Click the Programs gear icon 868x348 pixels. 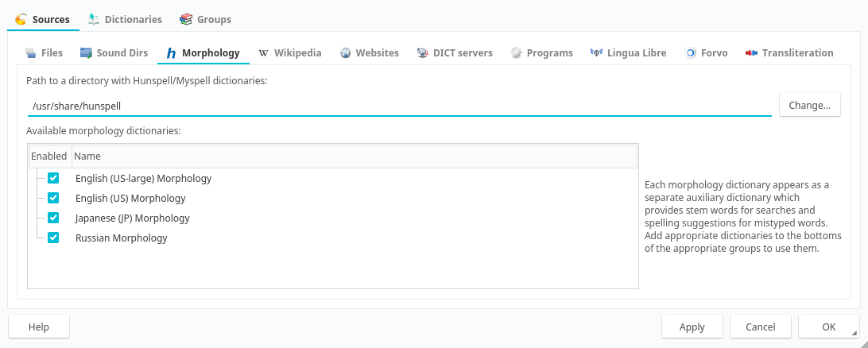point(516,53)
